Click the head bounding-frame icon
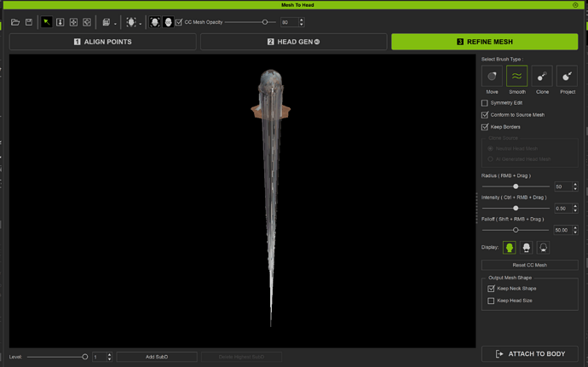 131,22
